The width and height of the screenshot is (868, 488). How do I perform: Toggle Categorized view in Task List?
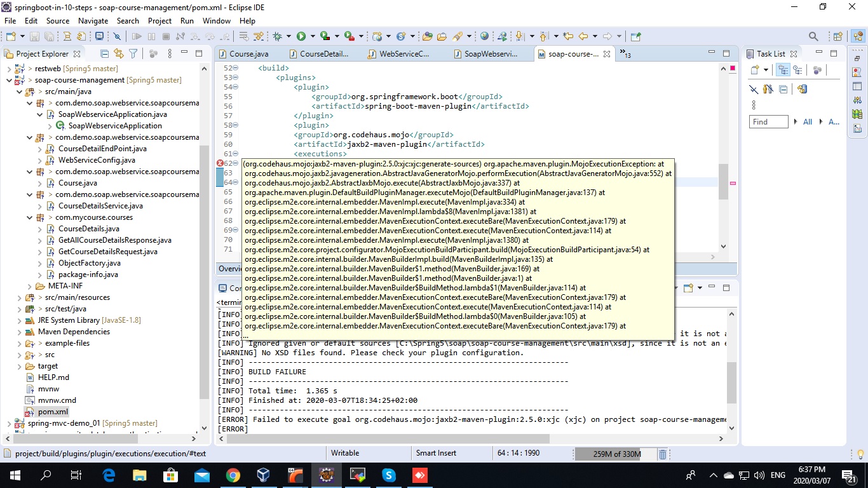click(783, 71)
